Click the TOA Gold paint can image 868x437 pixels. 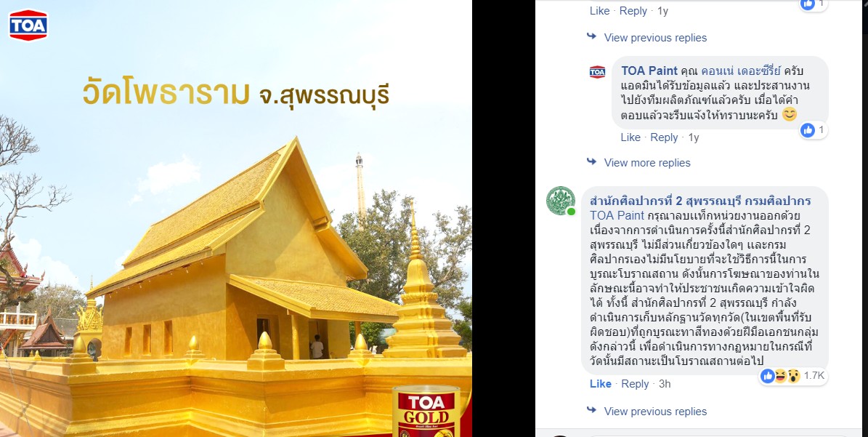pos(426,411)
